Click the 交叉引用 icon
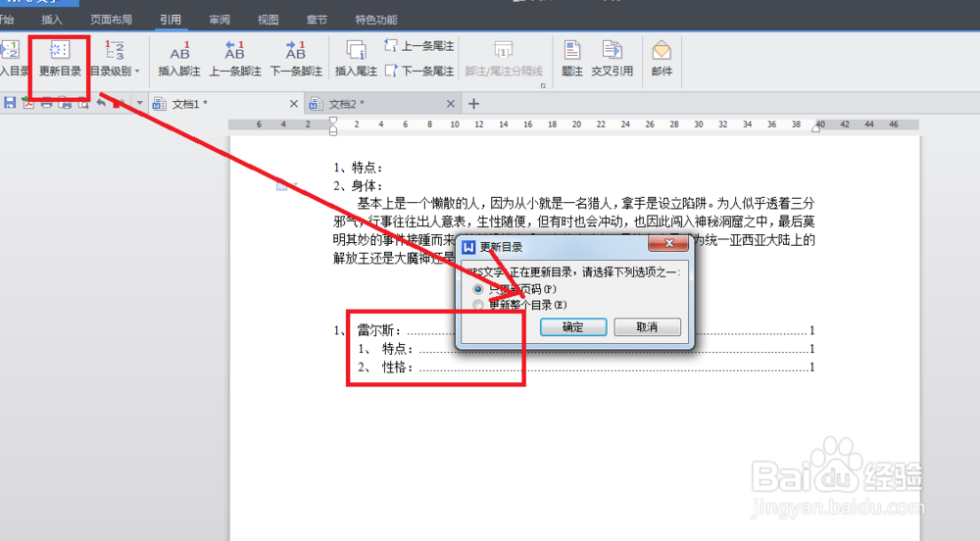This screenshot has width=980, height=541. click(612, 50)
